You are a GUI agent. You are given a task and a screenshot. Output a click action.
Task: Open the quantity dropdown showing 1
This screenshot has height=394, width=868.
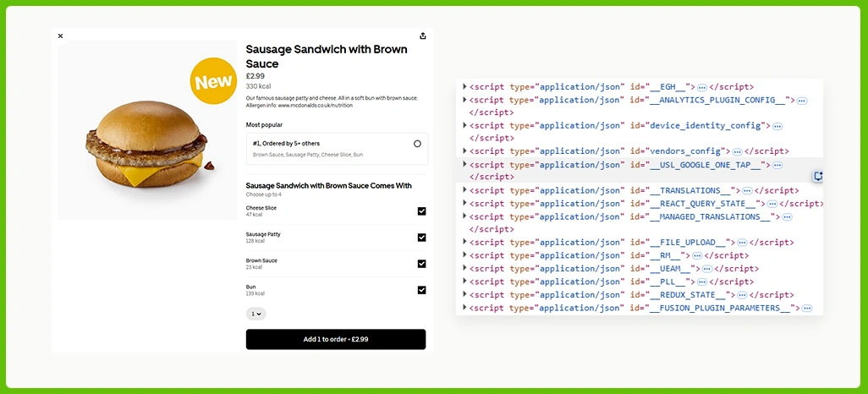coord(255,314)
